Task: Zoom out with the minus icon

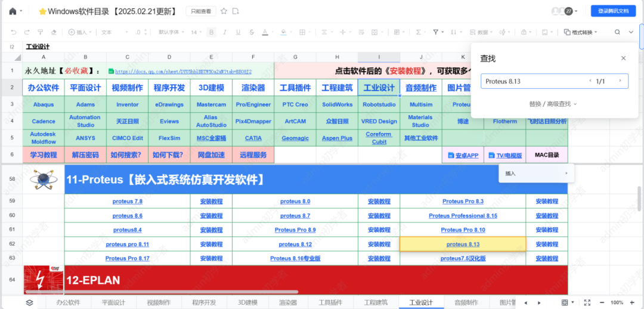Action: 601,302
